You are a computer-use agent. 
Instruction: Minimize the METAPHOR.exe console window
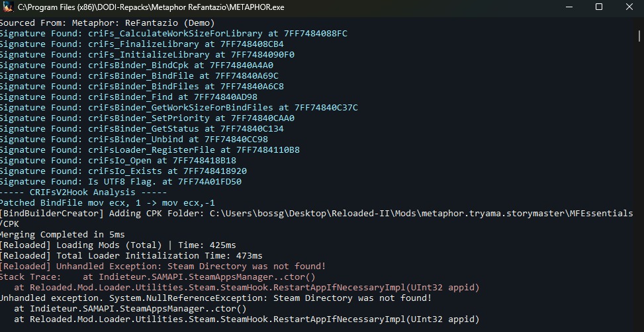(x=569, y=7)
